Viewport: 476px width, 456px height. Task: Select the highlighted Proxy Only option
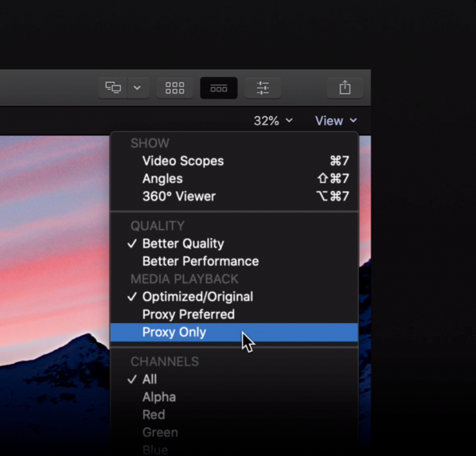[x=174, y=333]
